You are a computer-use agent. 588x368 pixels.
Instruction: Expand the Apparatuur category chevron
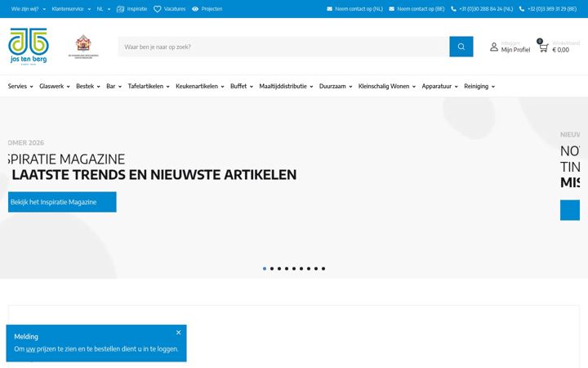click(x=457, y=87)
